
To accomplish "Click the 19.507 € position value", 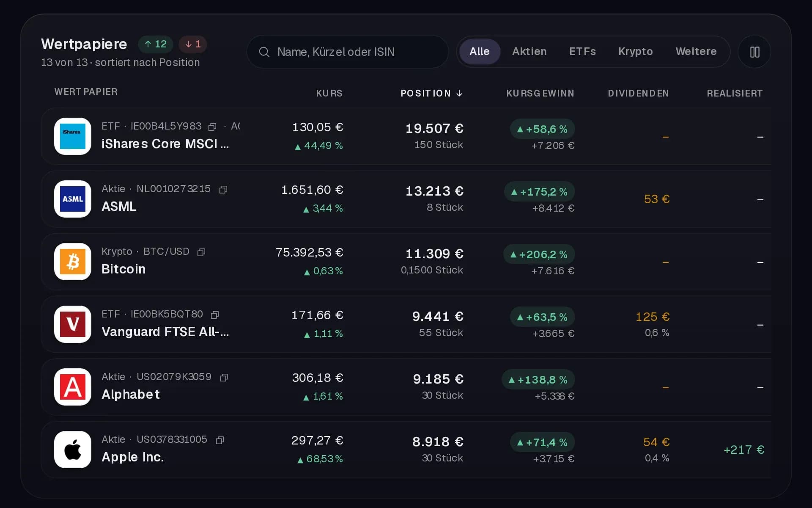I will 434,128.
